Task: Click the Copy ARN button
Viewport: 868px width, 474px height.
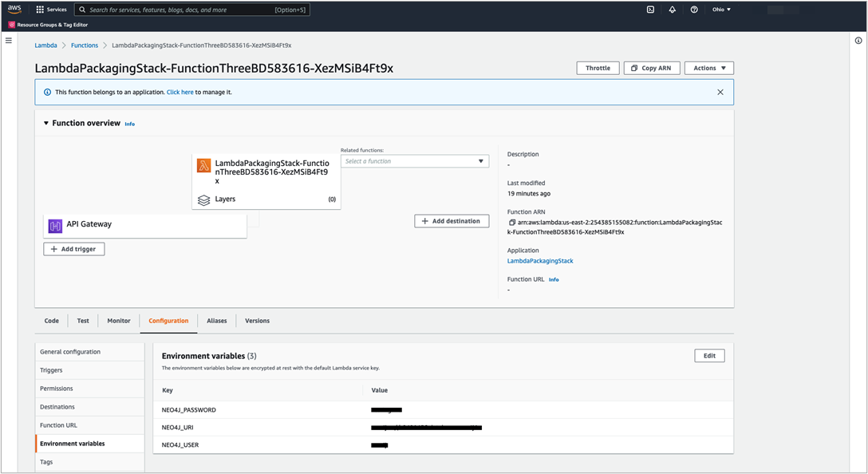Action: click(x=652, y=68)
